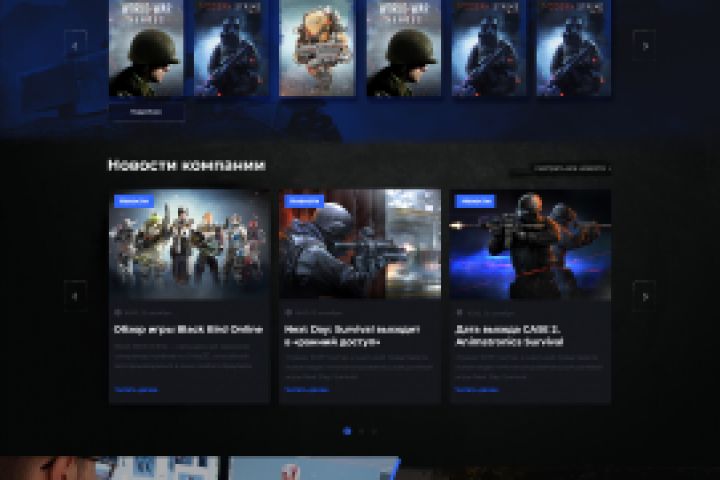Image resolution: width=720 pixels, height=480 pixels.
Task: Show previous games in the cover carousel
Action: (x=75, y=45)
